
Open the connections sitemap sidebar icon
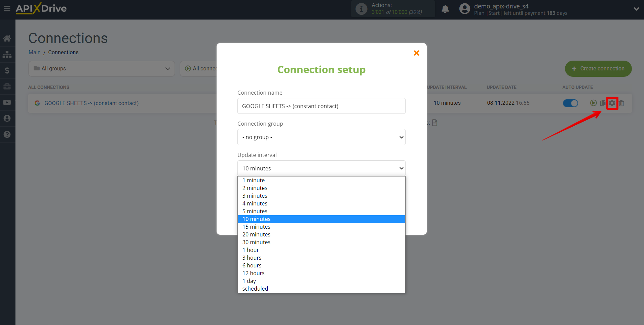click(x=7, y=54)
